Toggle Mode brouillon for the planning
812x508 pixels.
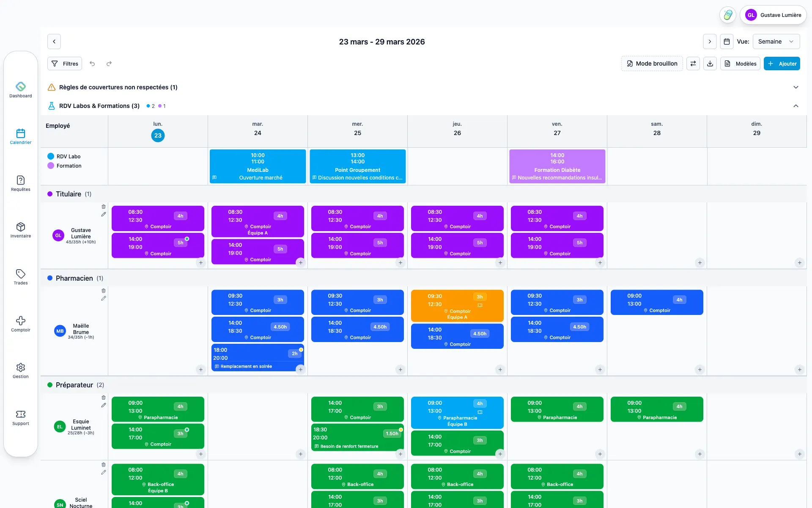tap(651, 63)
